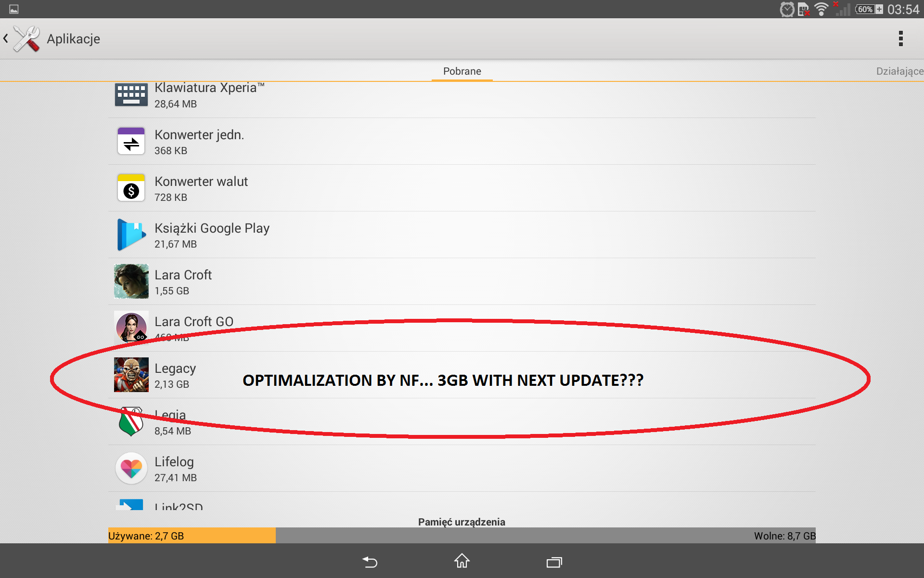The height and width of the screenshot is (578, 924).
Task: Expand Konwerter jedn. app entry
Action: pos(462,141)
